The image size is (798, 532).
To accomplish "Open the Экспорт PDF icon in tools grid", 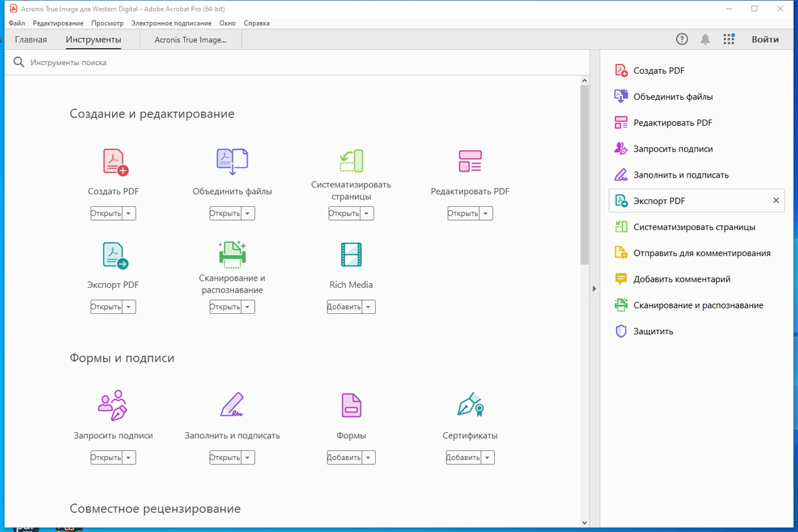I will tap(115, 255).
